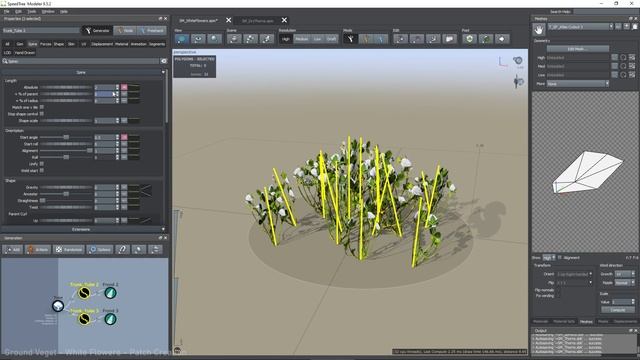Open the Forces properties tab
Image resolution: width=640 pixels, height=360 pixels.
(x=46, y=44)
